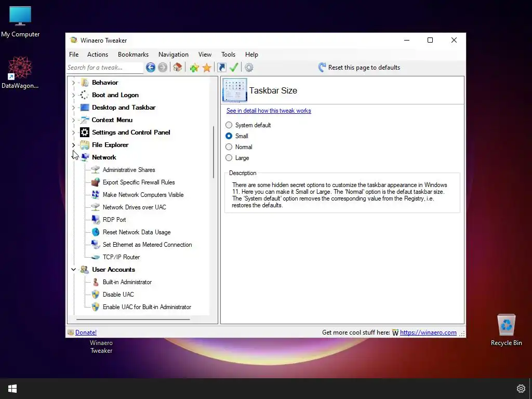Expand the Behavior tree node
This screenshot has width=532, height=399.
click(74, 83)
